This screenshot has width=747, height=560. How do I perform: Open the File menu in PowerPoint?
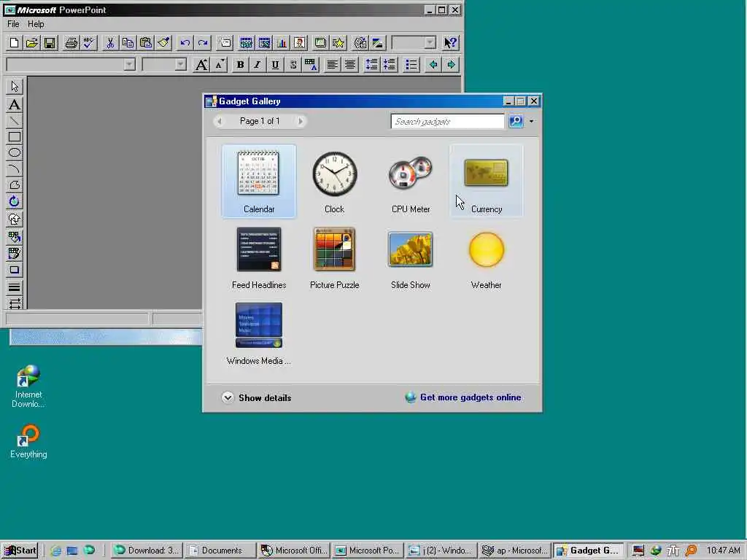[x=13, y=24]
